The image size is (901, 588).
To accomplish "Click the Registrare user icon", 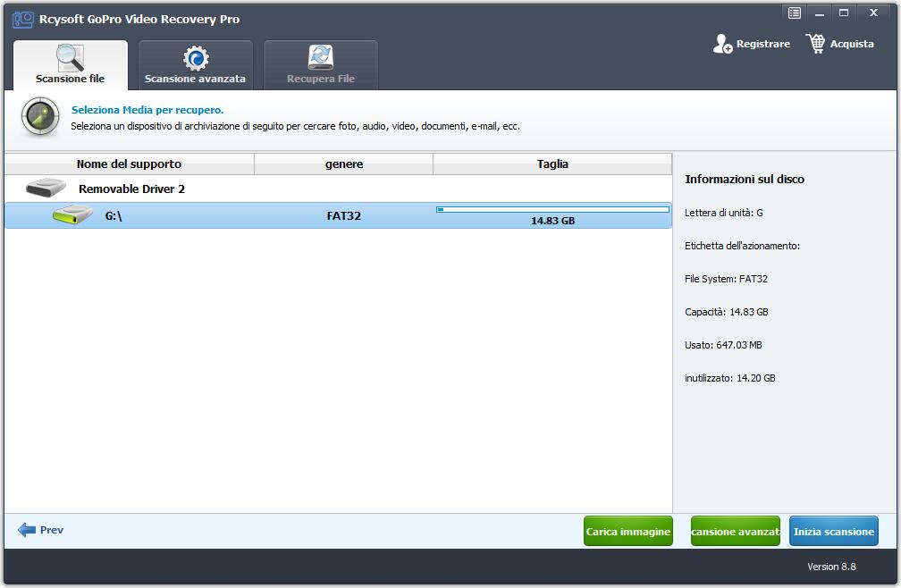I will [722, 44].
